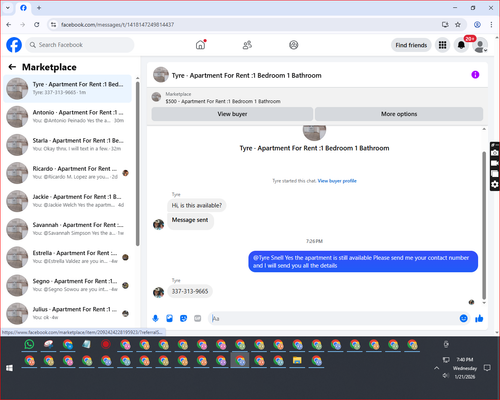Open the Facebook logo home link
Image resolution: width=500 pixels, height=400 pixels.
point(14,45)
